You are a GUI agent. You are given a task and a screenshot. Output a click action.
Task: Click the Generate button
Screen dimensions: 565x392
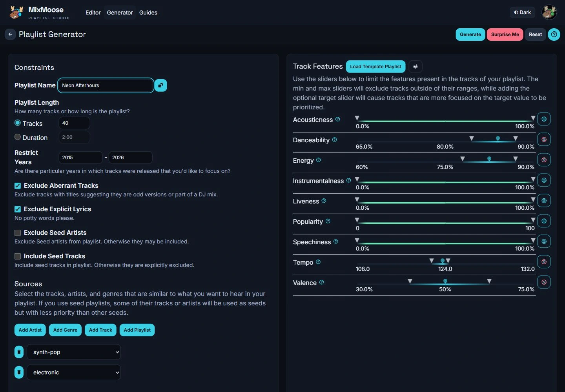(470, 34)
